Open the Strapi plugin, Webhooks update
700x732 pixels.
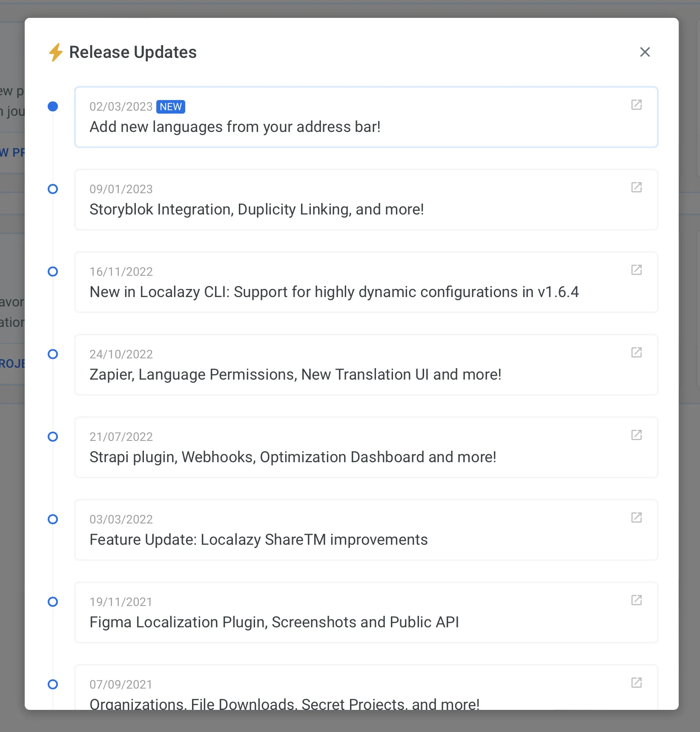click(293, 457)
